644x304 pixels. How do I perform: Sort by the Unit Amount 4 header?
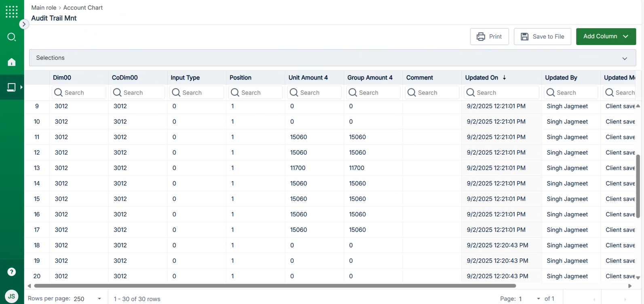[308, 78]
